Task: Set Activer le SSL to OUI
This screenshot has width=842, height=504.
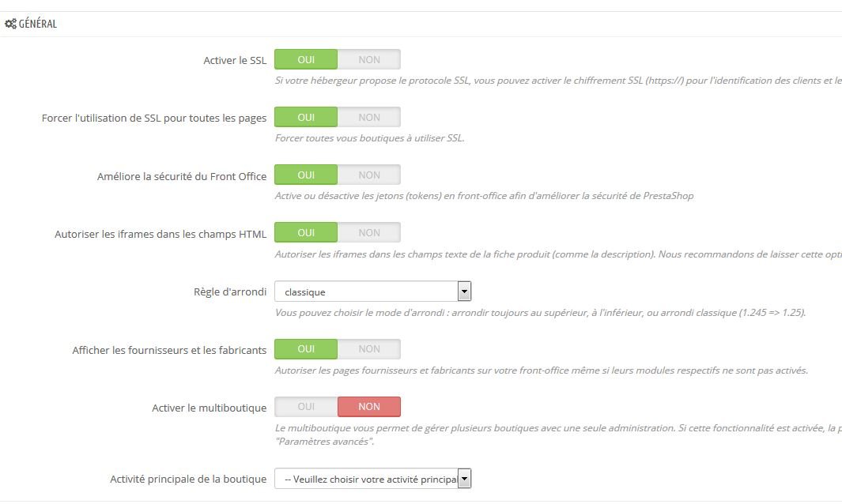Action: coord(306,59)
